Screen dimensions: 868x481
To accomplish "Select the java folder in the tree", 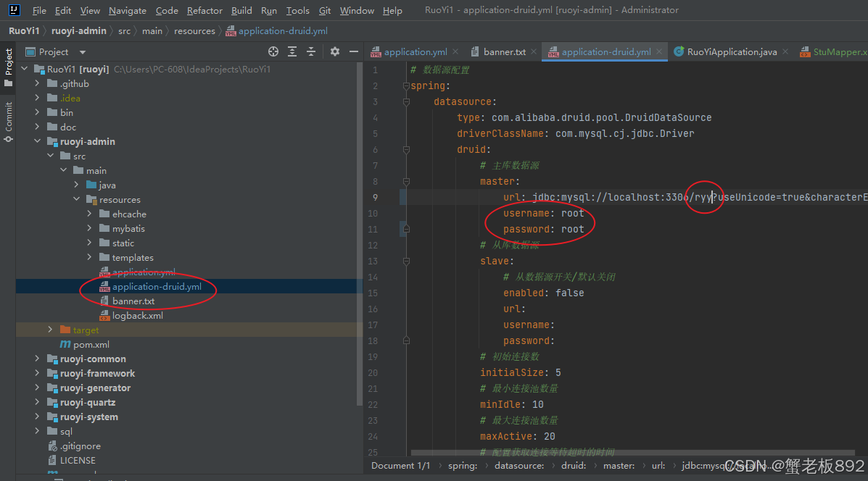I will point(107,185).
